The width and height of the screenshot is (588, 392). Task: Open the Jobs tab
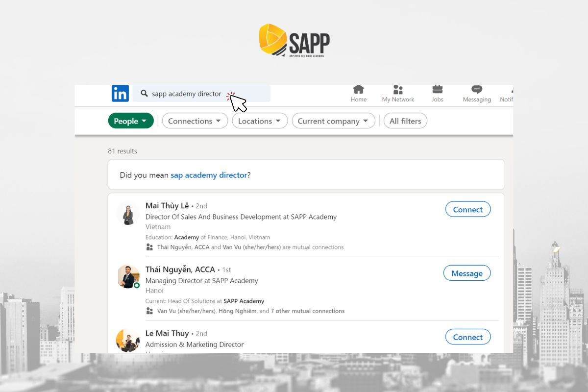tap(437, 94)
